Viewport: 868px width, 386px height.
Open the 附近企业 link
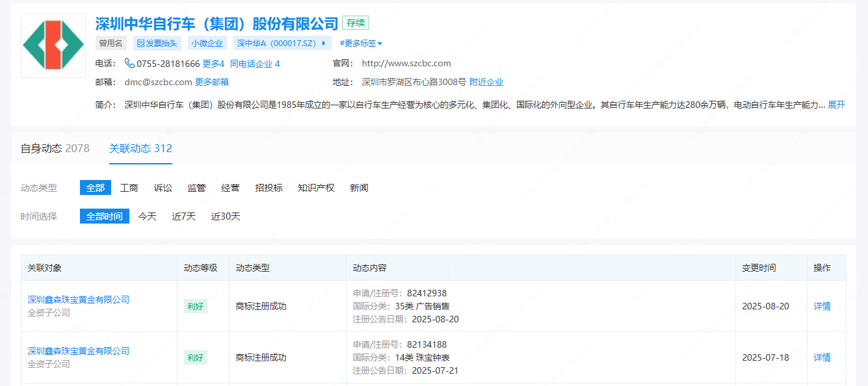point(486,82)
